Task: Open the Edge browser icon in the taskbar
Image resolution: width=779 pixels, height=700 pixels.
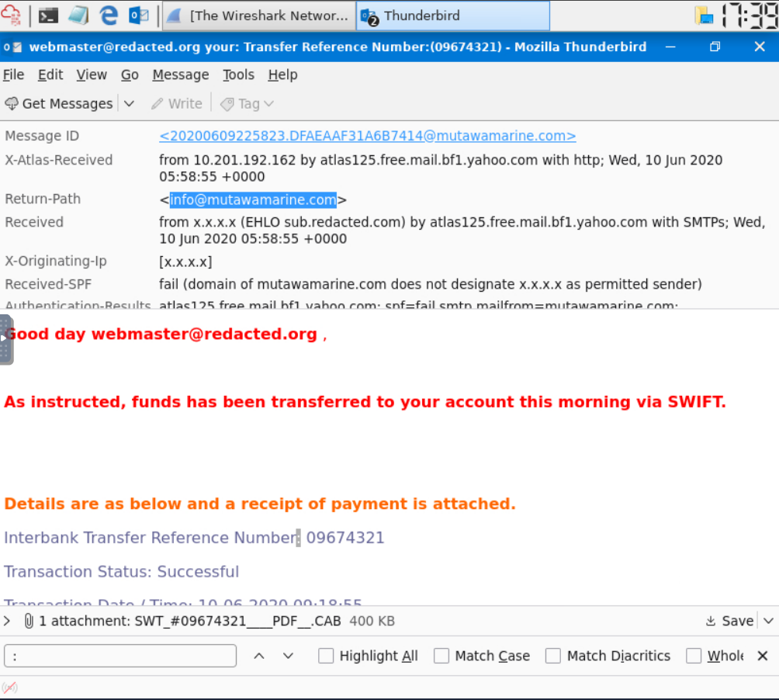Action: [109, 16]
